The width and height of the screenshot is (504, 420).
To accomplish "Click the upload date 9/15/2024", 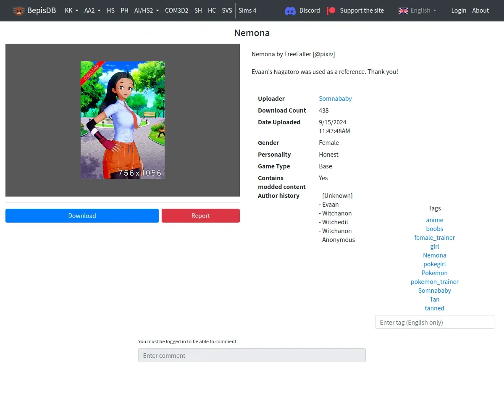I will pyautogui.click(x=333, y=122).
